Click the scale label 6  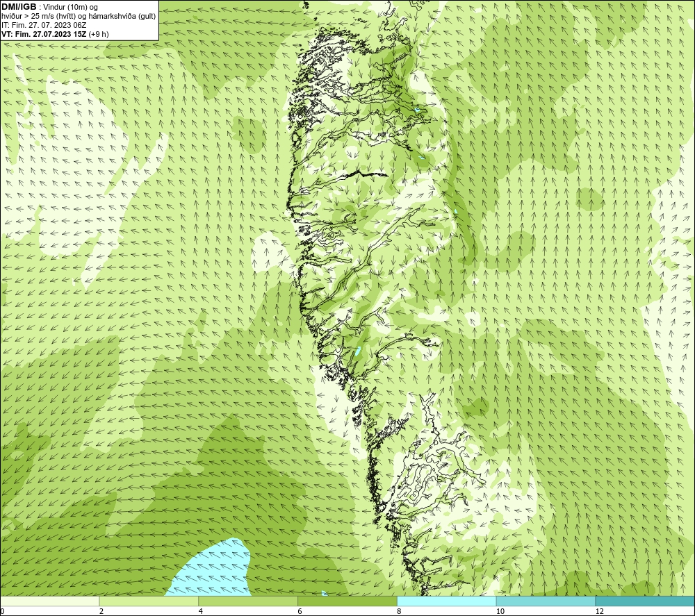point(300,611)
